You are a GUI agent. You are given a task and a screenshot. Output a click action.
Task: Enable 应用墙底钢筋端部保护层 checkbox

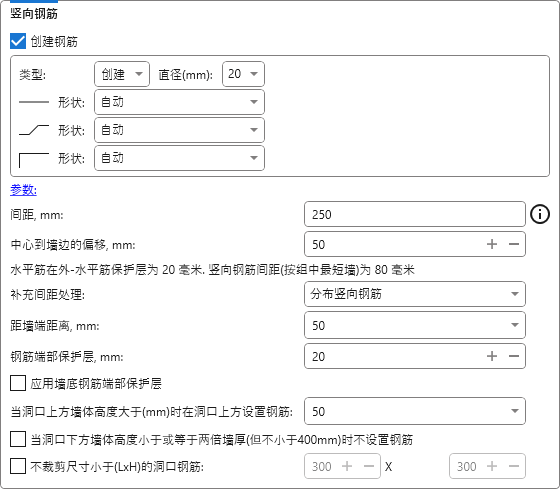click(x=18, y=383)
